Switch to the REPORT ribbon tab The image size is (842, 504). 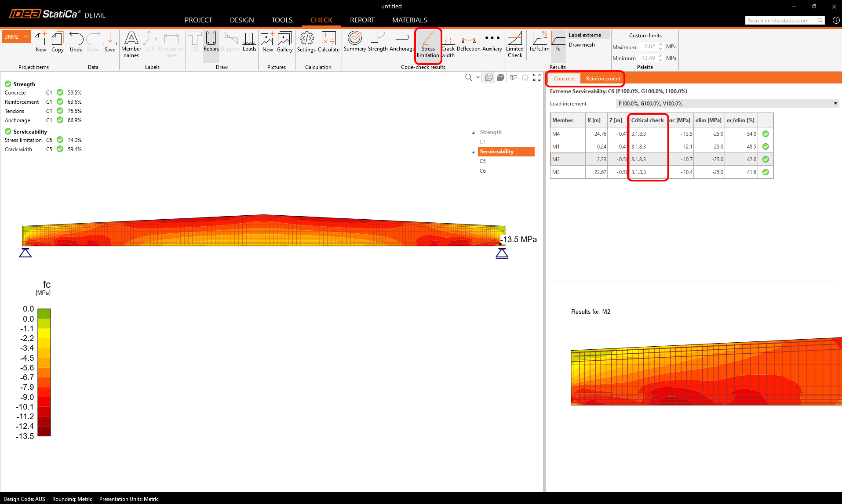pyautogui.click(x=362, y=20)
